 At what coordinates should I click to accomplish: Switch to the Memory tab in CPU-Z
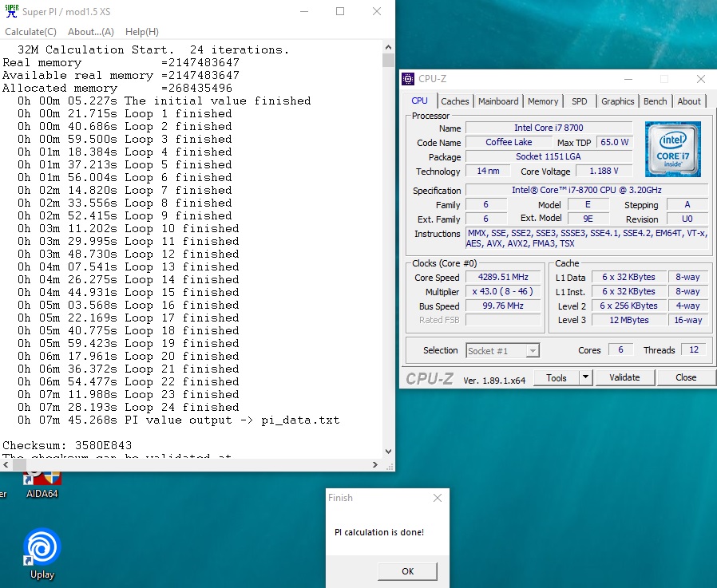[543, 101]
